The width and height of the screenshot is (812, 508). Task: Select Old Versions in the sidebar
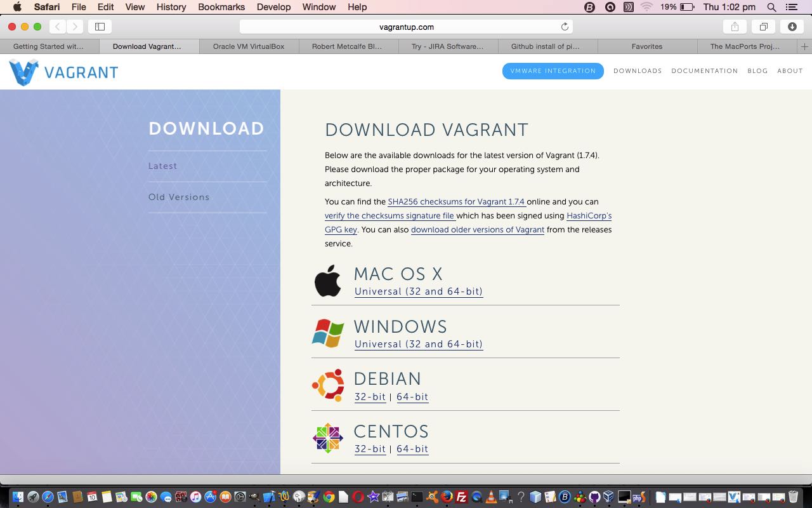179,197
